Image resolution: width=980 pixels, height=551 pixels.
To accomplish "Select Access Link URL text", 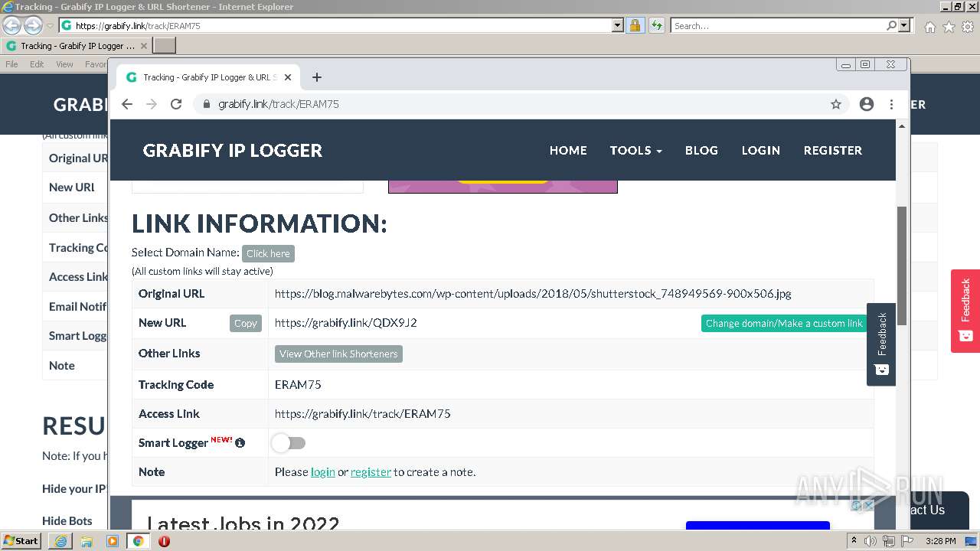I will point(363,414).
